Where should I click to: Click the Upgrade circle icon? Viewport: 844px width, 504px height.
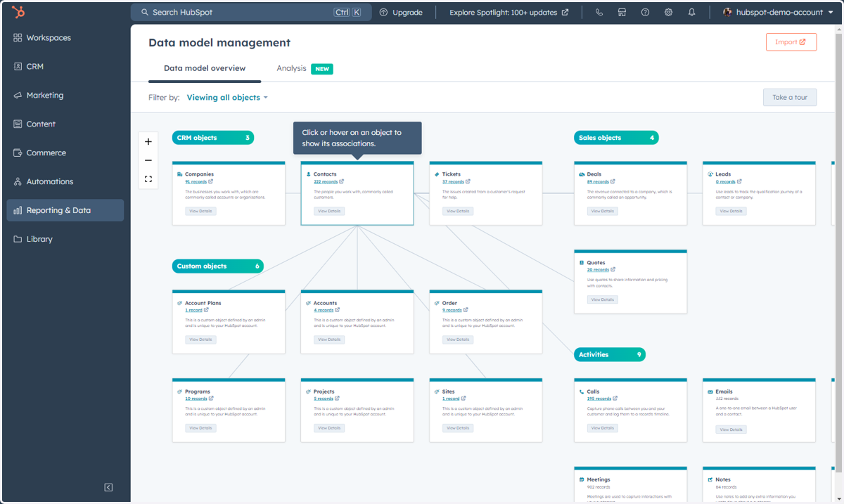[x=383, y=13]
